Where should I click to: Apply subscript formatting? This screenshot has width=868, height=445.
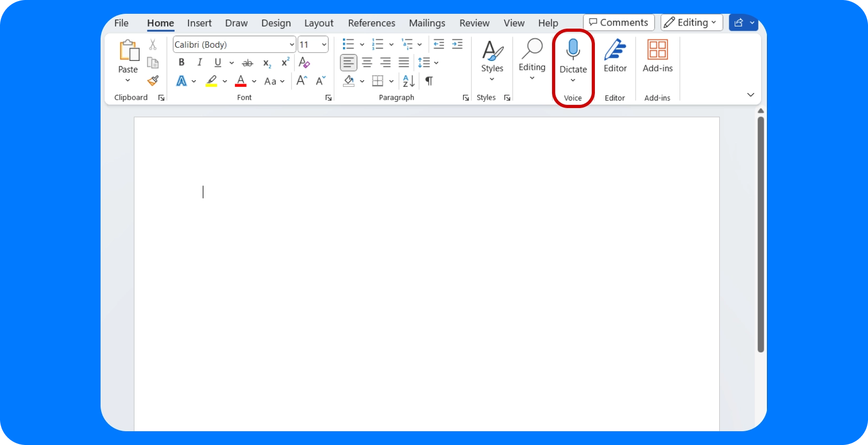point(267,63)
